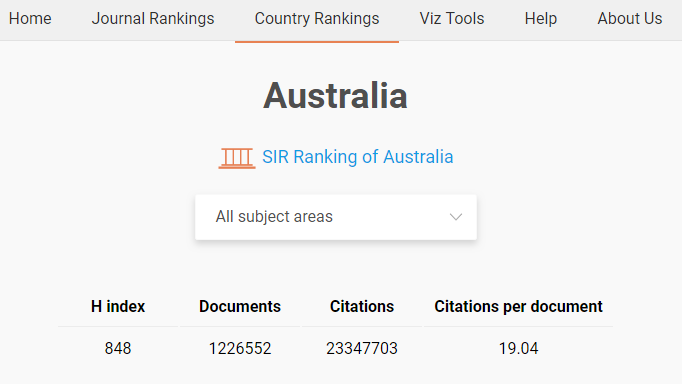Open Journal Rankings page
The image size is (682, 384).
pyautogui.click(x=153, y=19)
